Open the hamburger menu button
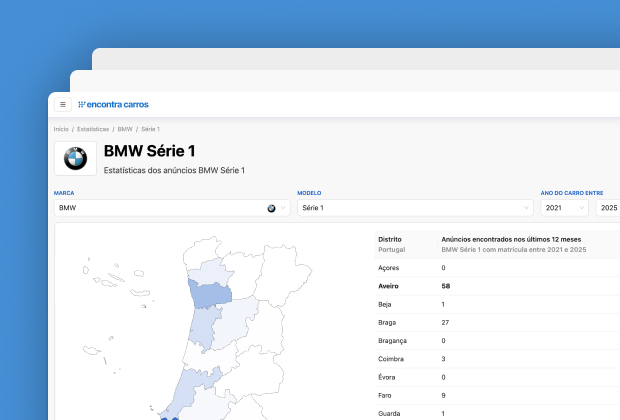Image resolution: width=620 pixels, height=420 pixels. [63, 104]
